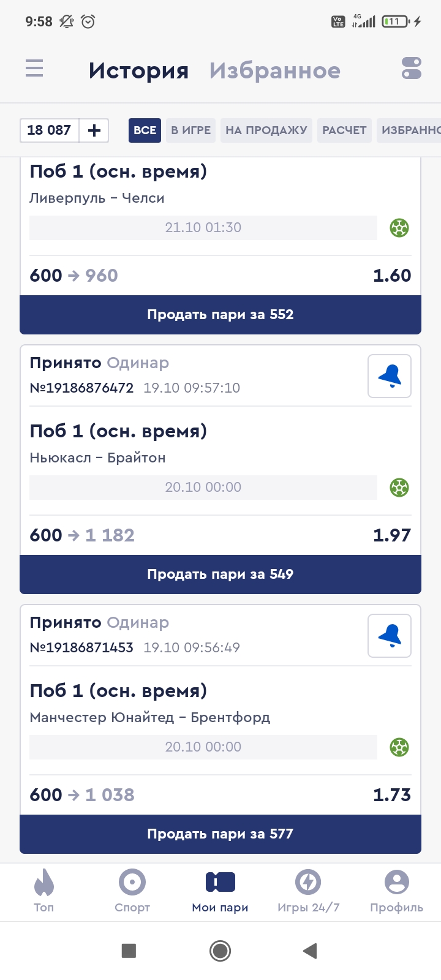This screenshot has width=441, height=980.
Task: Open the hamburger menu
Action: coord(34,68)
